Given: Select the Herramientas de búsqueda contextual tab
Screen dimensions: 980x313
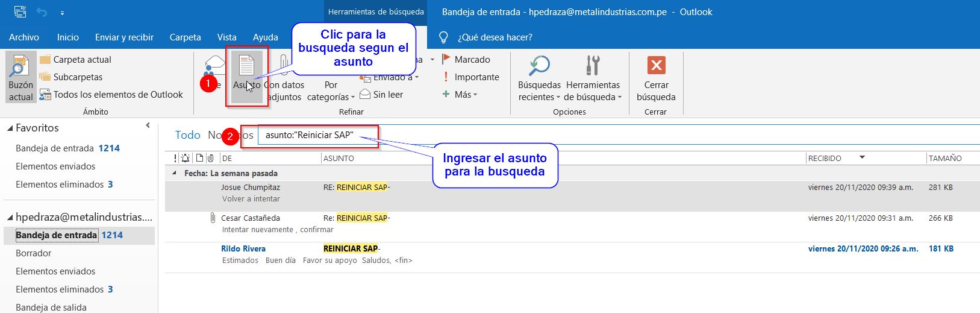Looking at the screenshot, I should (x=376, y=11).
